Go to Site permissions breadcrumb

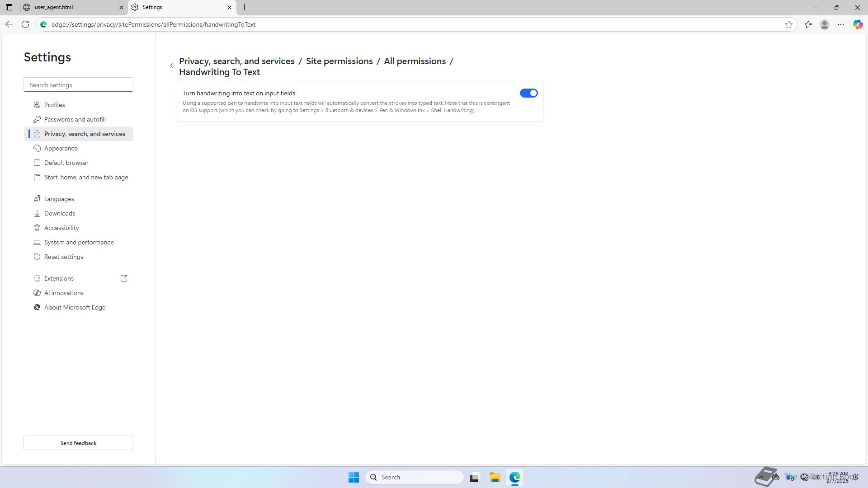[x=339, y=61]
